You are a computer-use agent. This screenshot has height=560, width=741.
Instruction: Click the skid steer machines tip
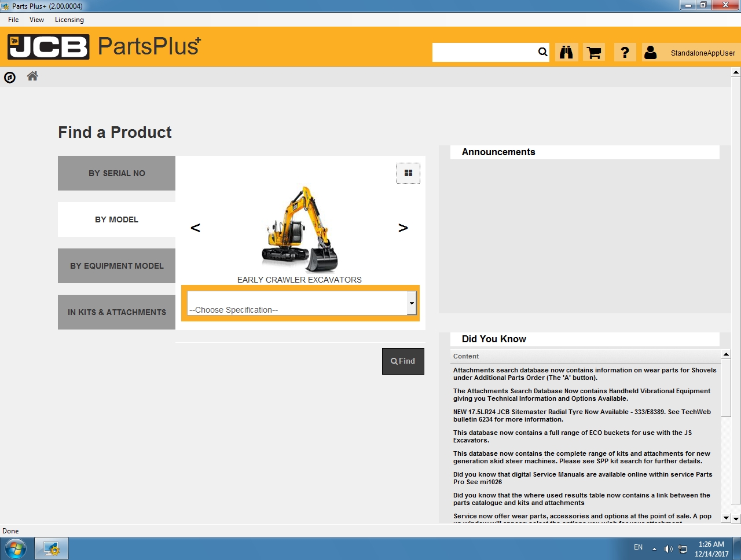[x=582, y=457]
